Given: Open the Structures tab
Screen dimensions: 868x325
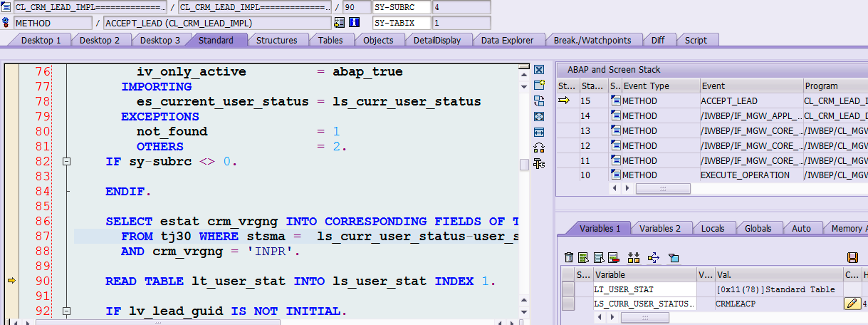Looking at the screenshot, I should [277, 40].
